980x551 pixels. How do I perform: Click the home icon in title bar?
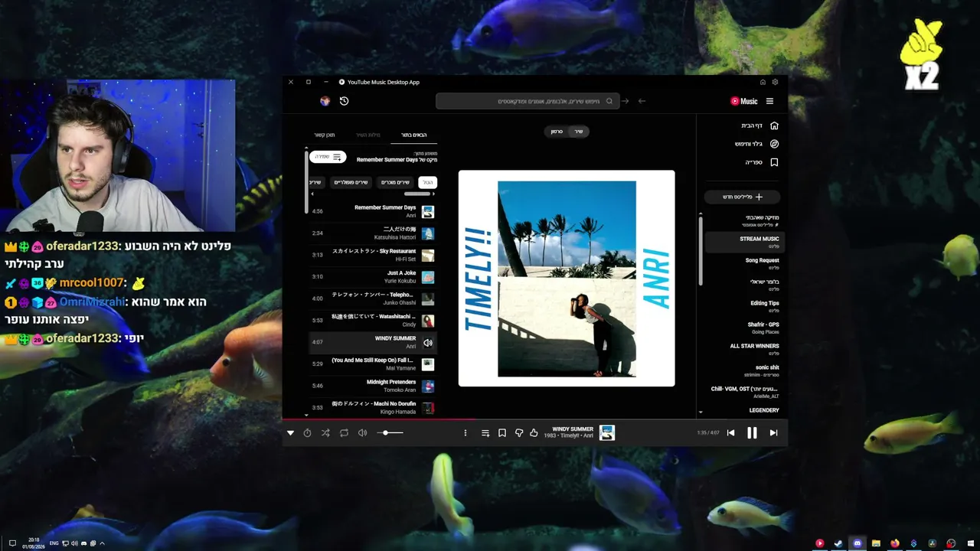pyautogui.click(x=763, y=82)
